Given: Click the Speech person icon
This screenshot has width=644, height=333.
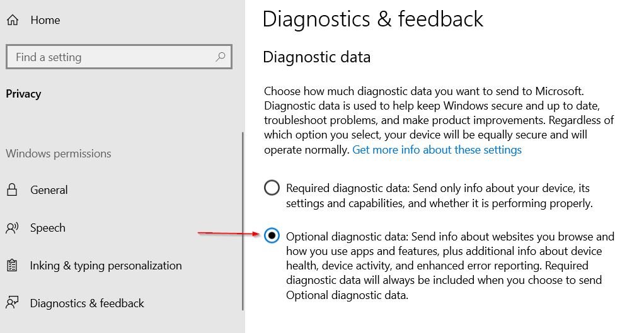Looking at the screenshot, I should (x=13, y=228).
